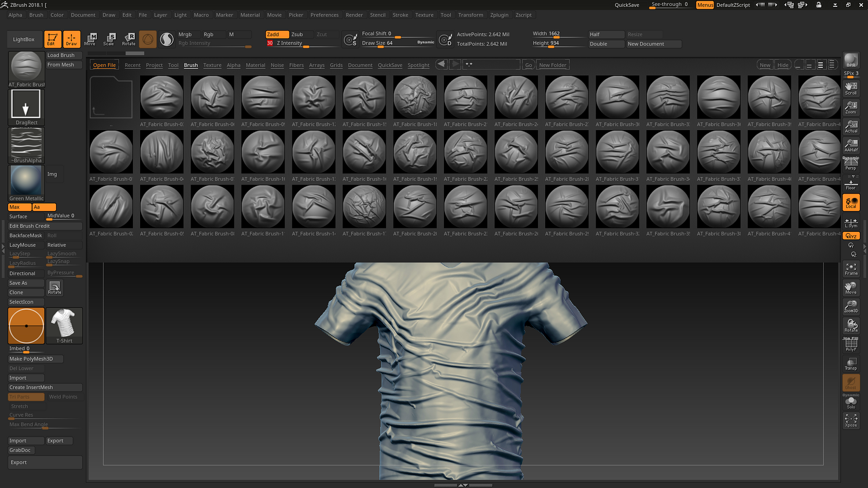This screenshot has width=868, height=488.
Task: Toggle PolyF polyframe display
Action: tap(851, 345)
